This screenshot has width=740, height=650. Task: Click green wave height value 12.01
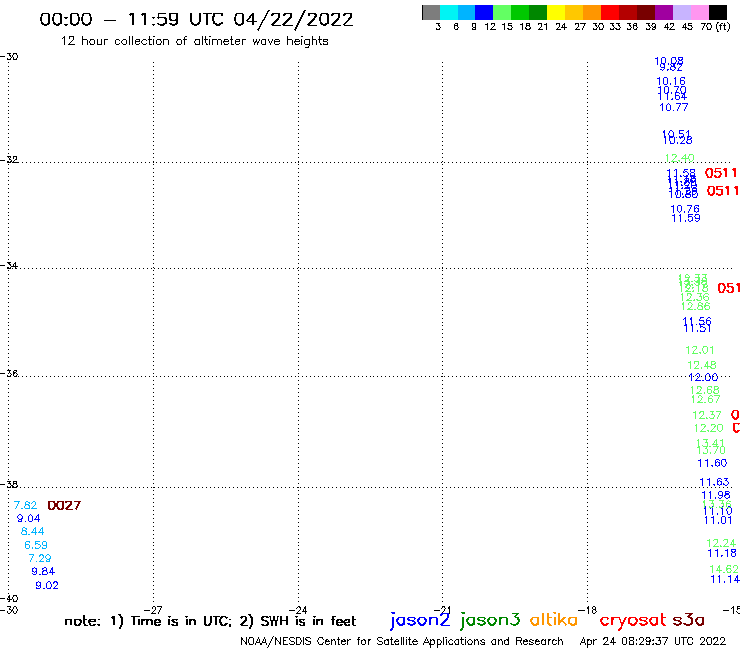(x=699, y=350)
